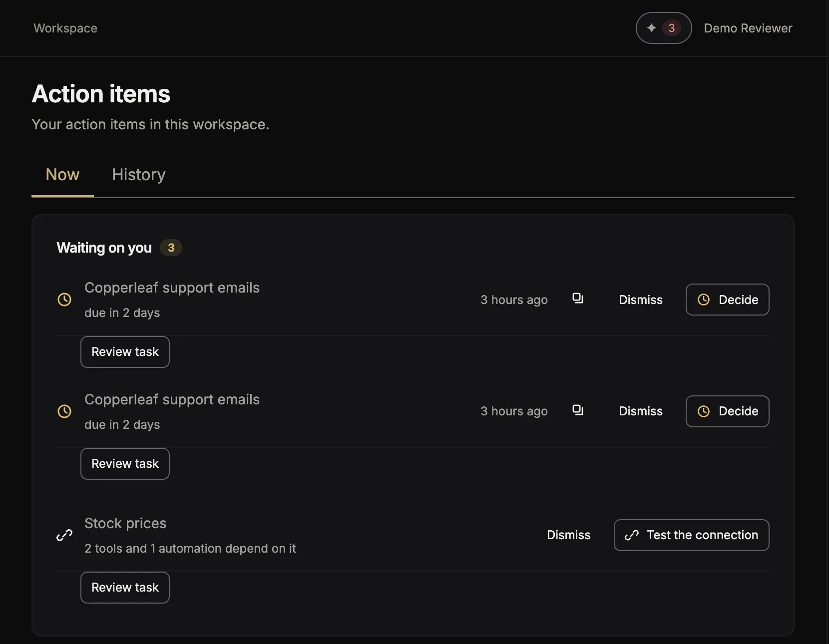Dismiss the first Copperleaf support emails item
The height and width of the screenshot is (644, 829).
coord(641,300)
